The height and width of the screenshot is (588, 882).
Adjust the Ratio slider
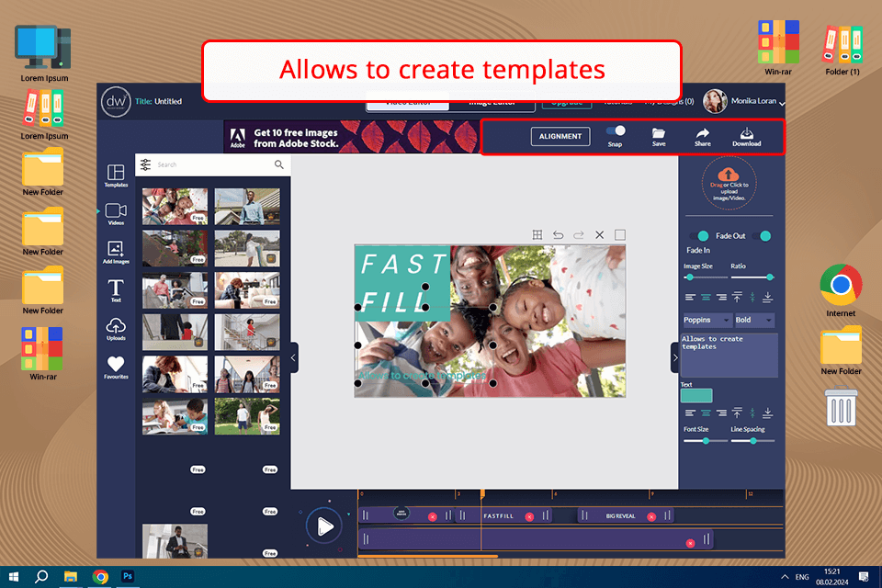click(x=752, y=277)
